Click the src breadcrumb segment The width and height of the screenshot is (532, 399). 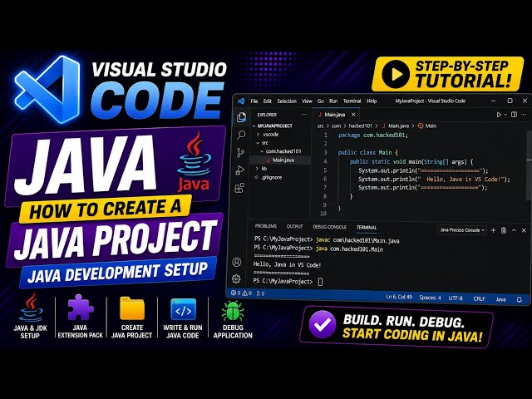pyautogui.click(x=320, y=126)
